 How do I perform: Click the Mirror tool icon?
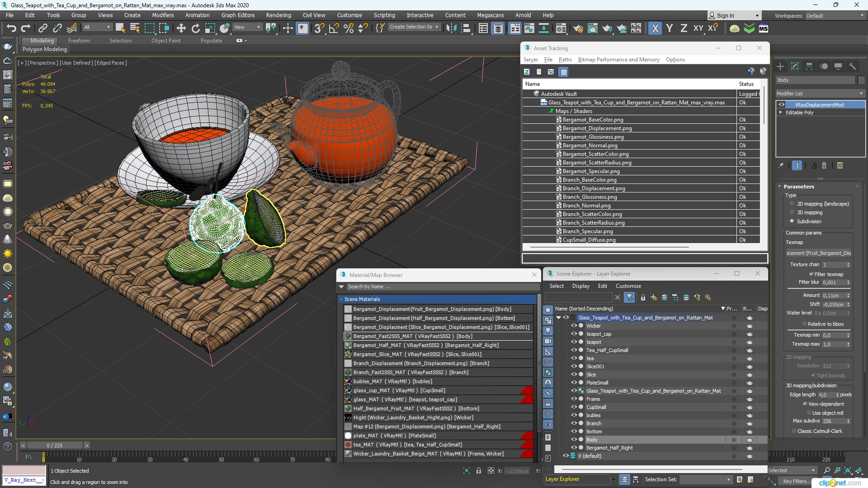(x=451, y=28)
